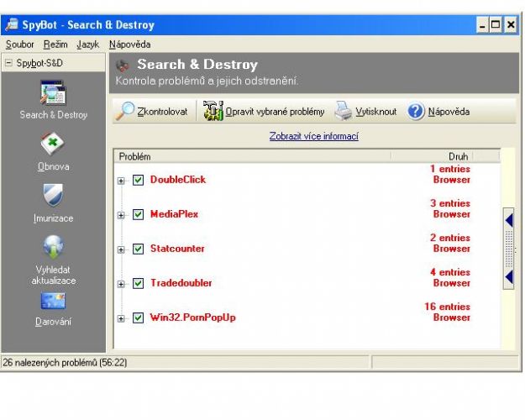Click the tools icon for Opravit vybrané problémy
The image size is (525, 420).
[x=213, y=111]
